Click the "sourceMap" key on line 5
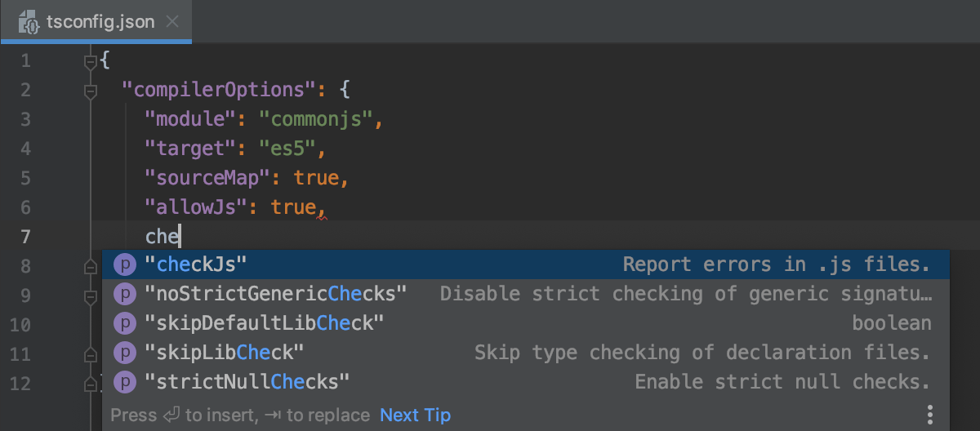 pos(207,178)
